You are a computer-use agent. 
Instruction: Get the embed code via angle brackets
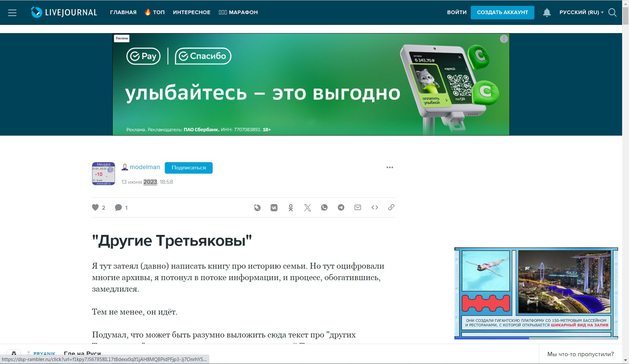(375, 207)
